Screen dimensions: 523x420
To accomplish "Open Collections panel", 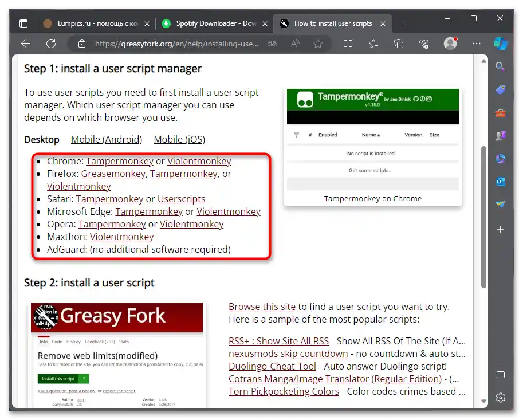I will (x=399, y=44).
